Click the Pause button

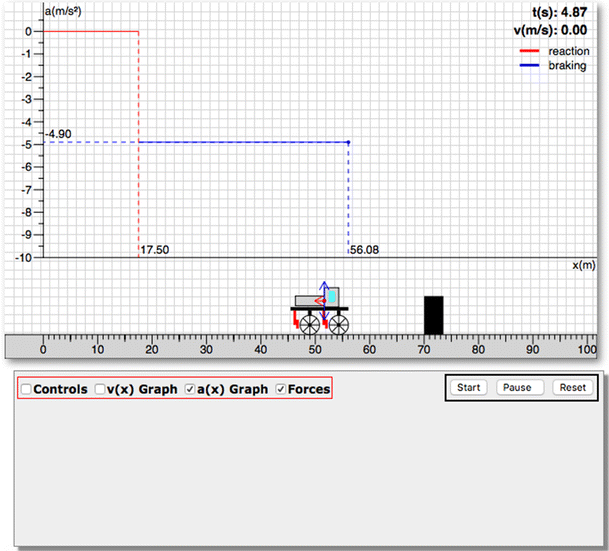(x=517, y=387)
